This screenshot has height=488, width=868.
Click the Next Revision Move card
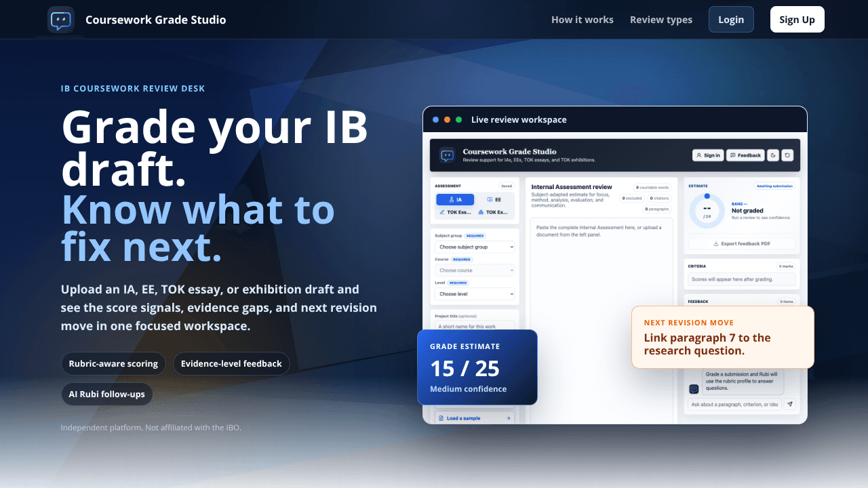723,338
